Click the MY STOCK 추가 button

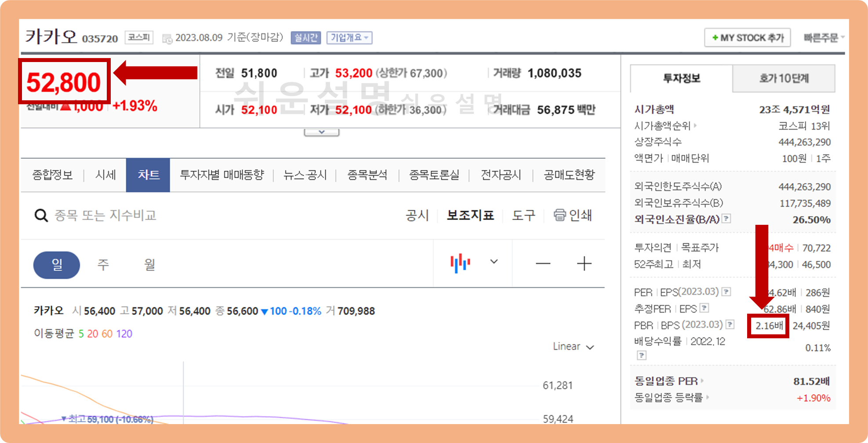[748, 38]
